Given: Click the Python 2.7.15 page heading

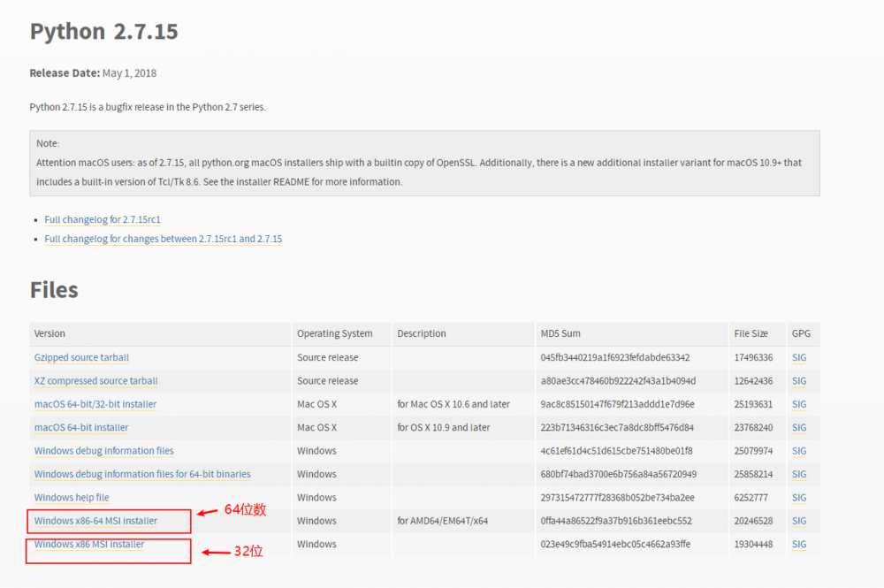Looking at the screenshot, I should pyautogui.click(x=103, y=32).
